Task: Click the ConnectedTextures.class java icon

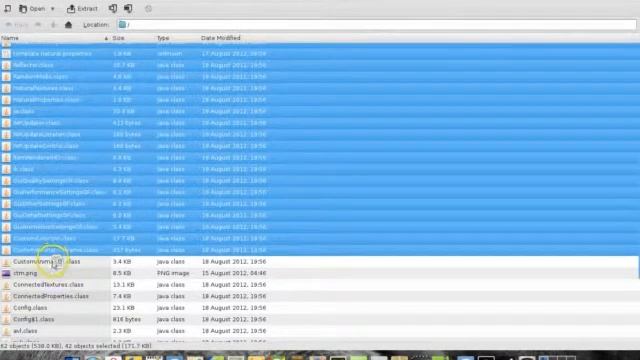Action: click(x=6, y=284)
